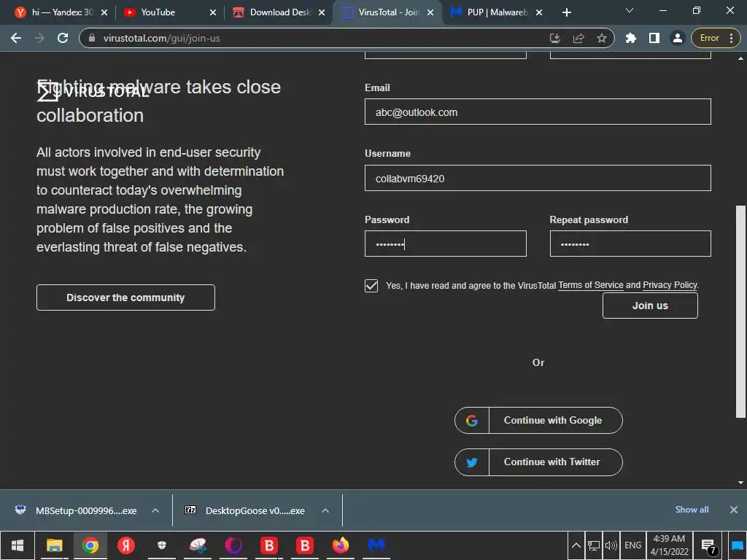This screenshot has width=747, height=560.
Task: Open Windows Security shield taskbar icon
Action: click(x=162, y=545)
